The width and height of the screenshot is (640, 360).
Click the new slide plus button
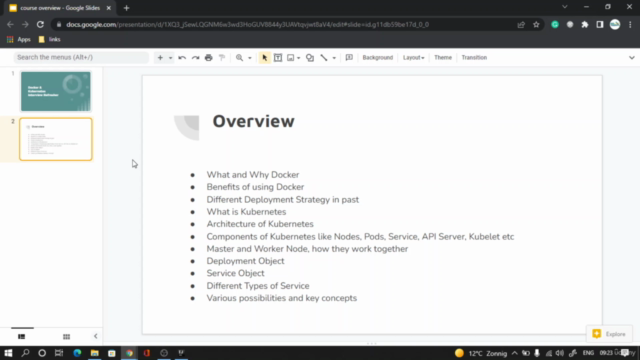tap(160, 58)
